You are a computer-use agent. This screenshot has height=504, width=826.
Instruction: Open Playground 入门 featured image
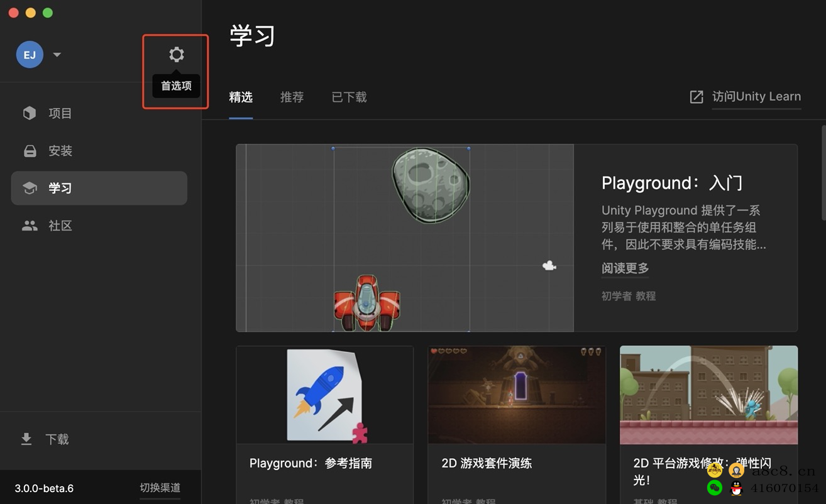click(x=405, y=238)
